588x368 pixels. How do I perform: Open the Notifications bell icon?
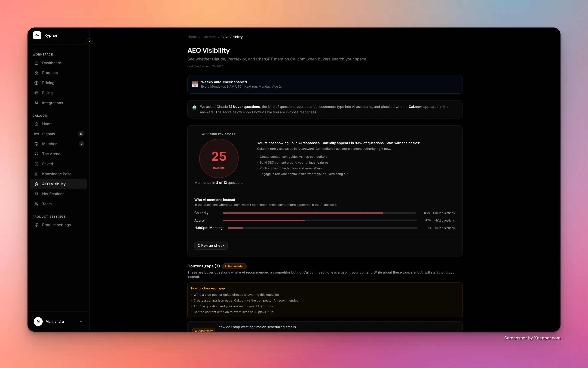pos(36,194)
